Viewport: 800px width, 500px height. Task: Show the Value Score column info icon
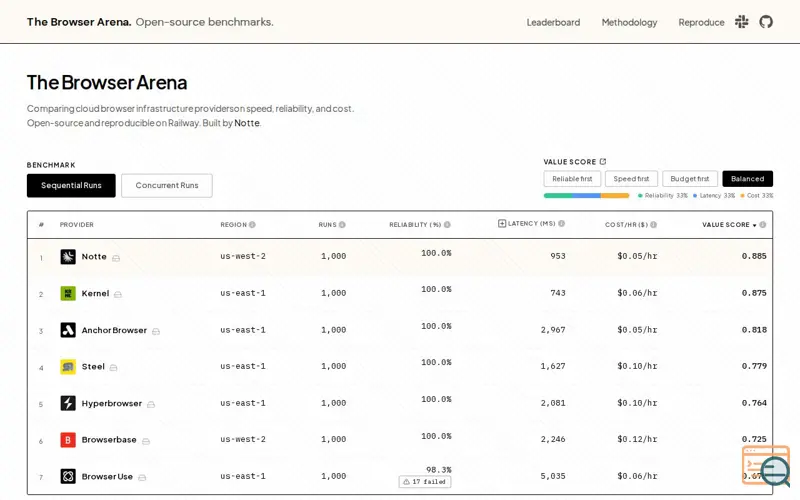click(762, 224)
